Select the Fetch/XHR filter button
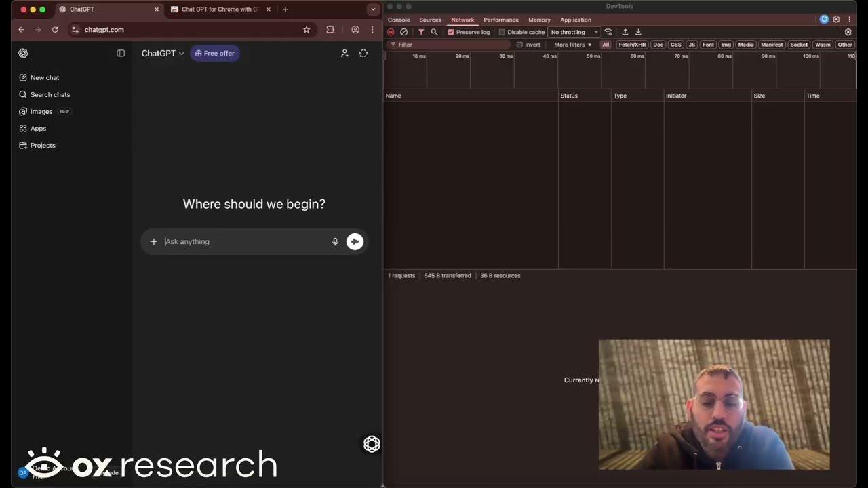The image size is (868, 488). tap(632, 45)
